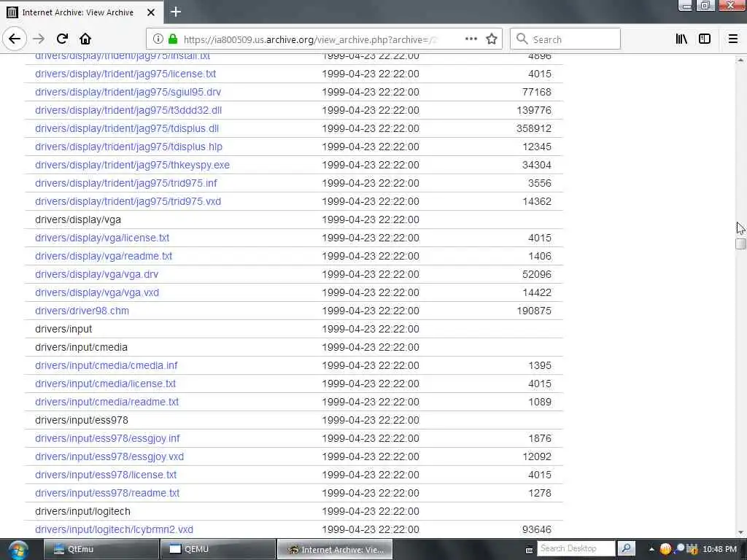Click the forward navigation arrow
Screen dimensions: 747x560
click(x=39, y=39)
